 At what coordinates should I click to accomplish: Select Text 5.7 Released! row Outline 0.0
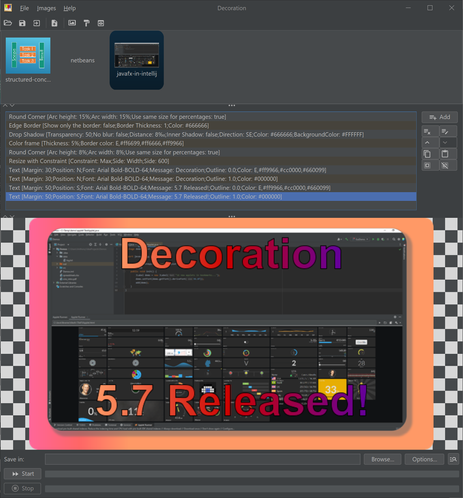tap(211, 188)
